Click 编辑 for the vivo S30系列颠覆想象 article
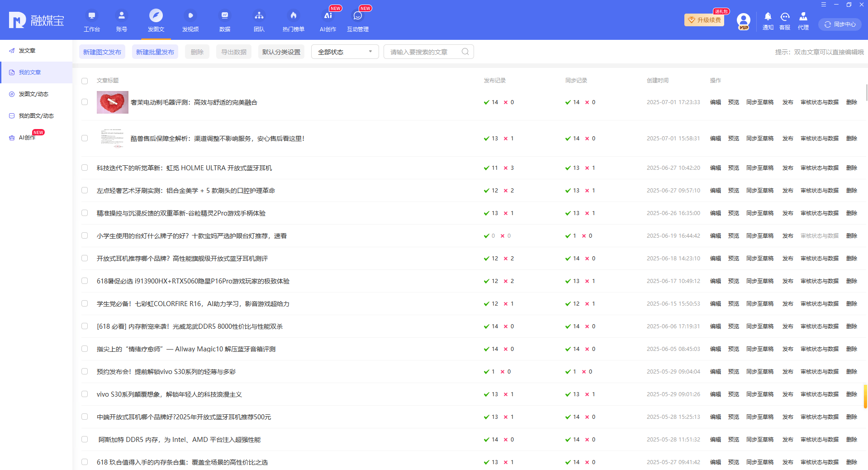This screenshot has height=470, width=868. tap(716, 394)
